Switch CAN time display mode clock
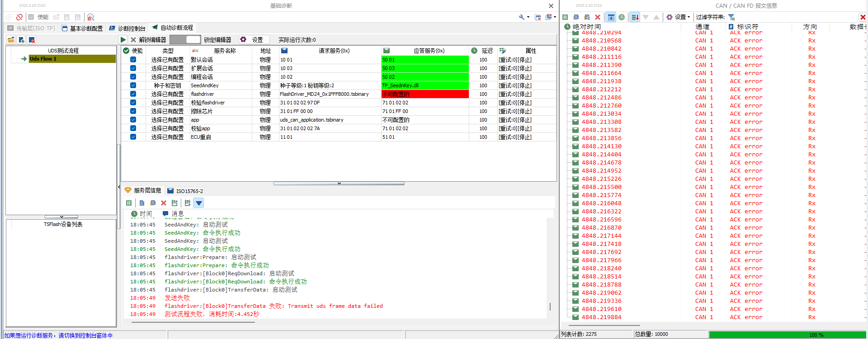Screen dimensions: 868x339 point(622,17)
